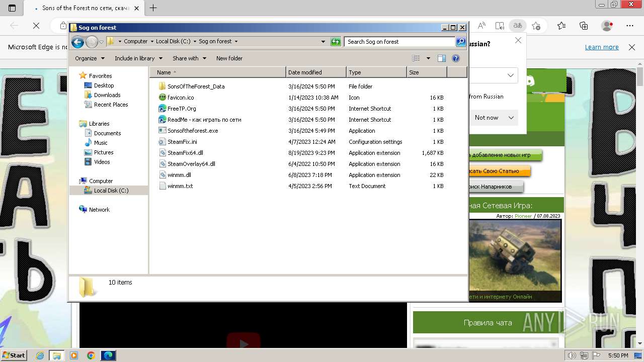The width and height of the screenshot is (644, 362).
Task: Sort the file list by Name column
Action: coord(217,72)
